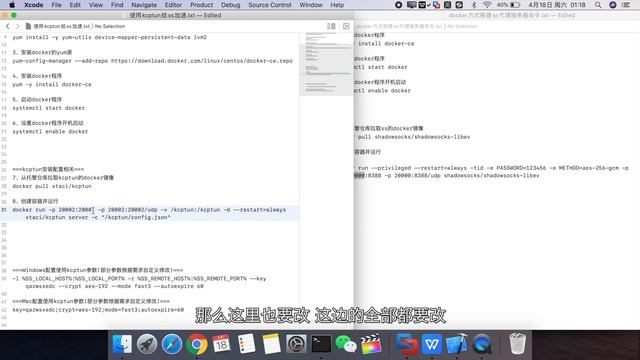The image size is (640, 360).
Task: Click the 'docker pull xtaci/kcptun' line
Action: [x=52, y=186]
